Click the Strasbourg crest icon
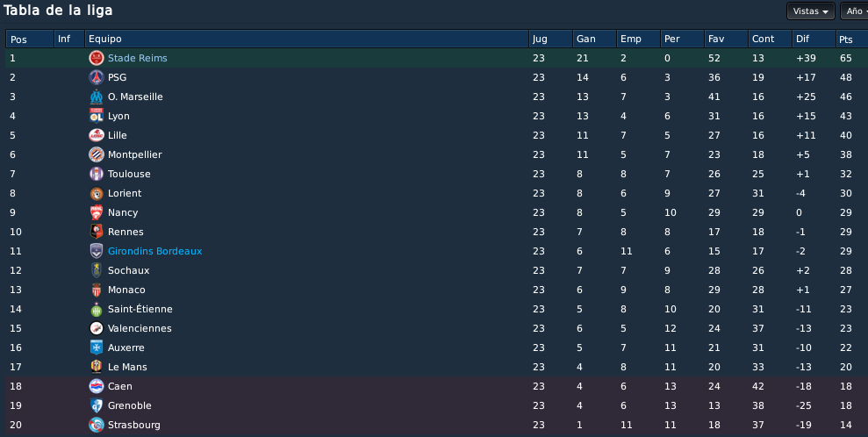868x437 pixels. click(97, 425)
